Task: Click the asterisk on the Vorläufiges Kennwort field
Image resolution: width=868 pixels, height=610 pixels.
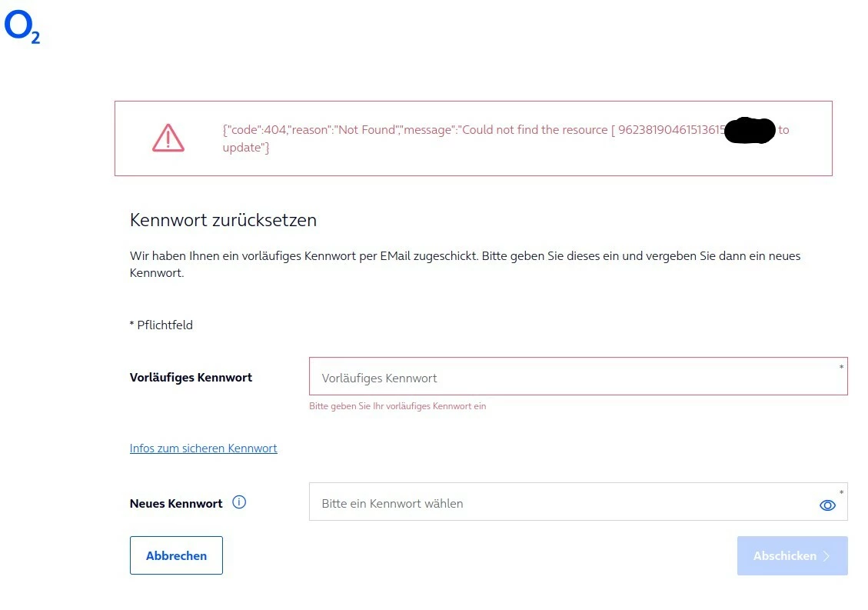Action: coord(841,368)
